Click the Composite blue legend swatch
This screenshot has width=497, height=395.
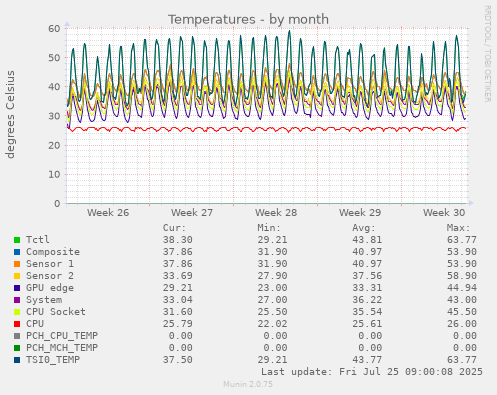coord(17,252)
